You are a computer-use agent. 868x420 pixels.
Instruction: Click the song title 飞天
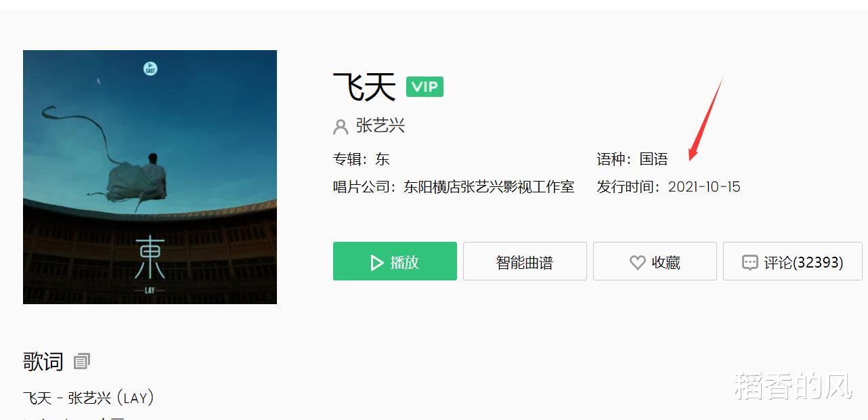[364, 87]
